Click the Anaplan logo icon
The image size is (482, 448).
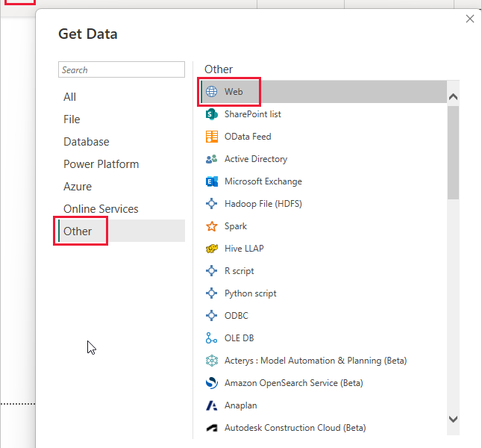[x=211, y=405]
